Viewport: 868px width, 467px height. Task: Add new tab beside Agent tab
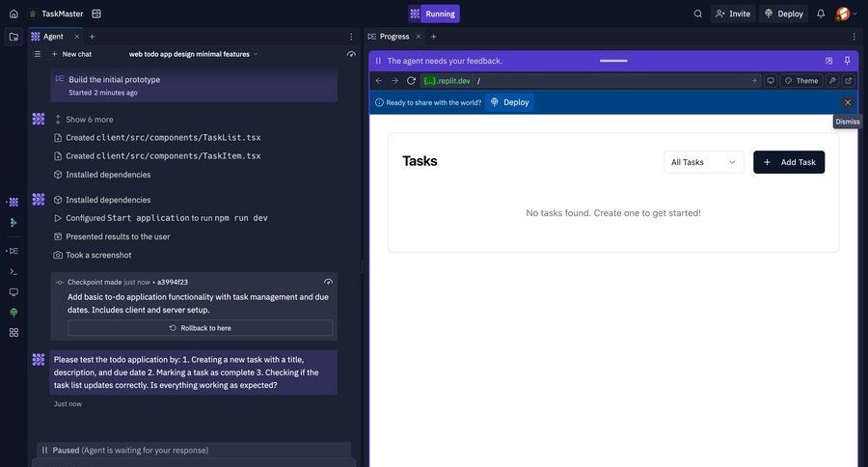[x=92, y=37]
